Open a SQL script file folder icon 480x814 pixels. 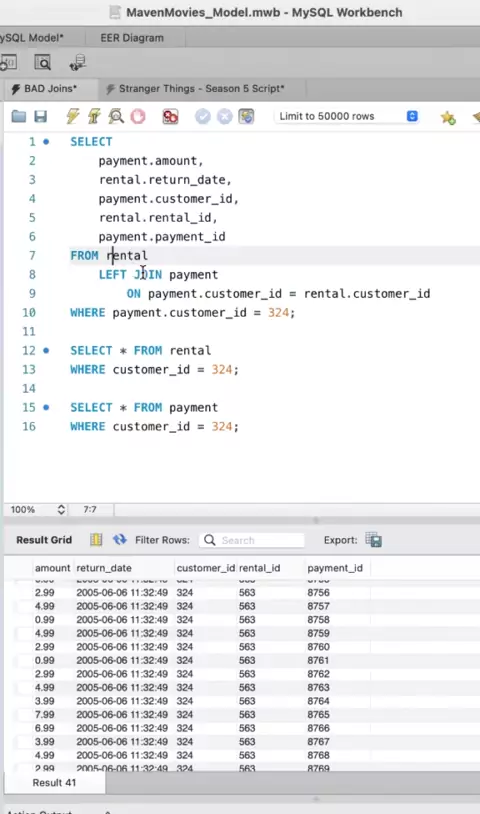coord(19,116)
